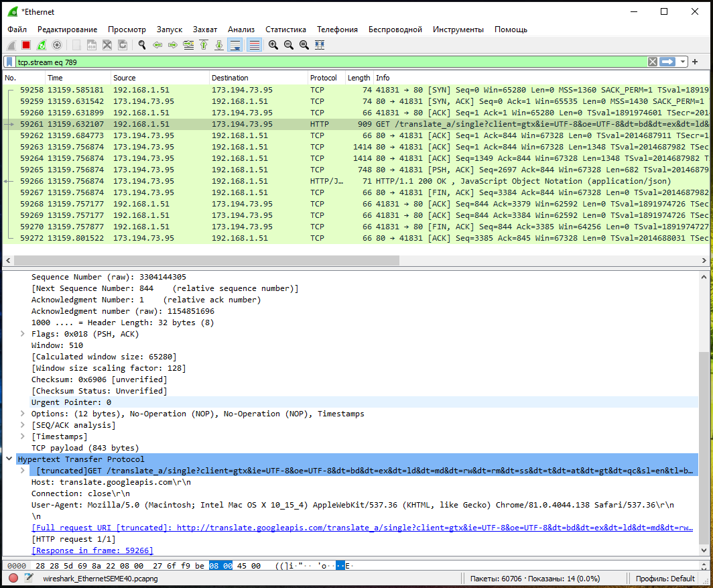
Task: Open the filter bookmark icon
Action: pyautogui.click(x=10, y=62)
